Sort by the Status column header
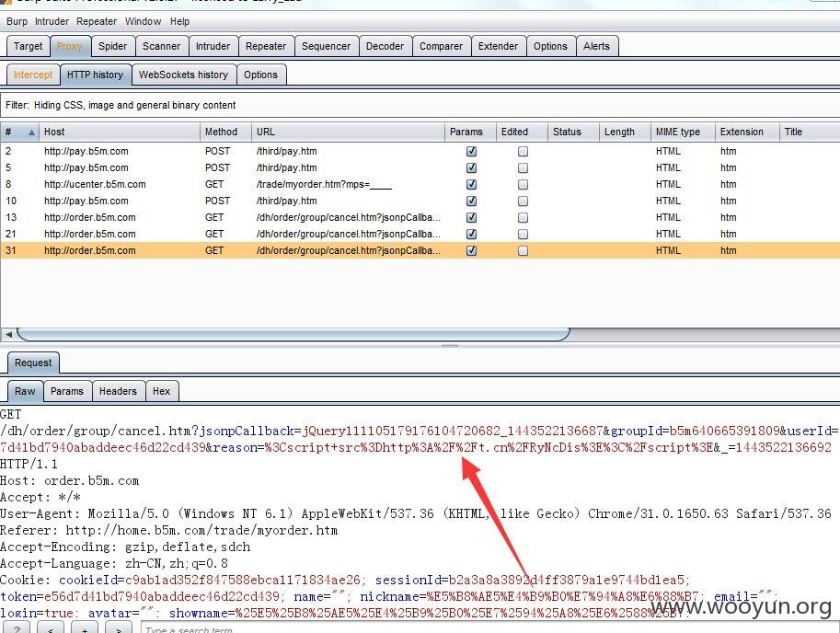Screen dimensions: 840x633 (572, 132)
